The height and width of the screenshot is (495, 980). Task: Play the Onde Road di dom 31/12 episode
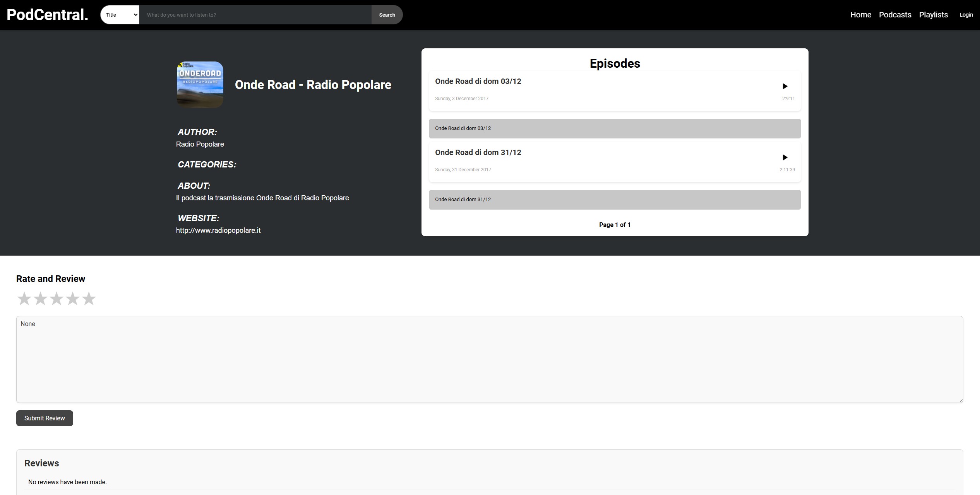pos(785,157)
